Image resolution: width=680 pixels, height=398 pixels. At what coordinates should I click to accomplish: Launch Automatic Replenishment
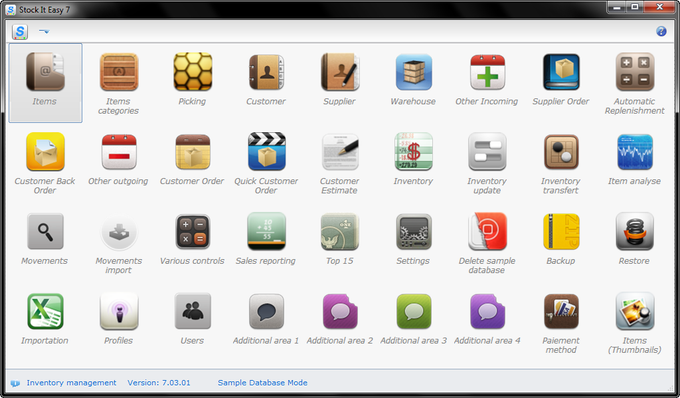click(635, 72)
